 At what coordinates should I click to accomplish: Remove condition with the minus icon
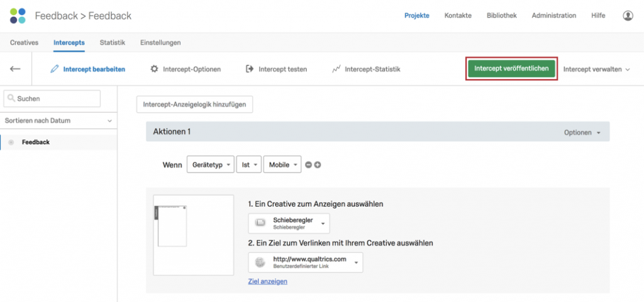tap(308, 165)
